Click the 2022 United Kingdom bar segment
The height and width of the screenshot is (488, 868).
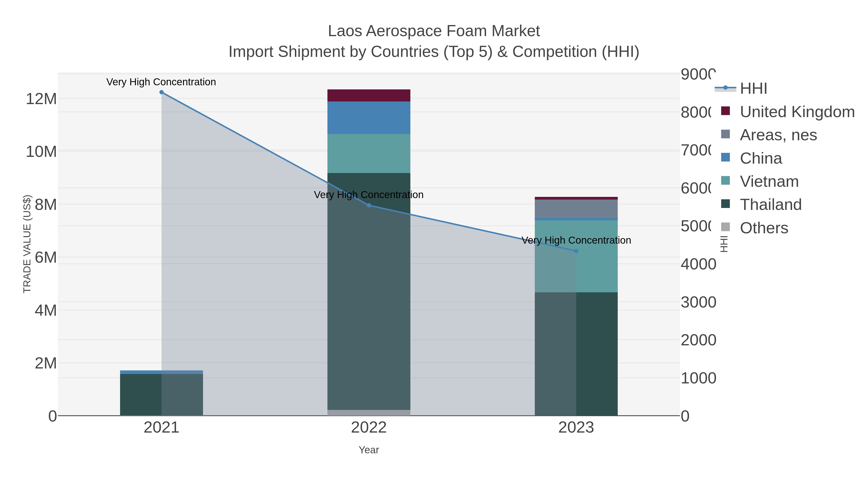pos(369,96)
